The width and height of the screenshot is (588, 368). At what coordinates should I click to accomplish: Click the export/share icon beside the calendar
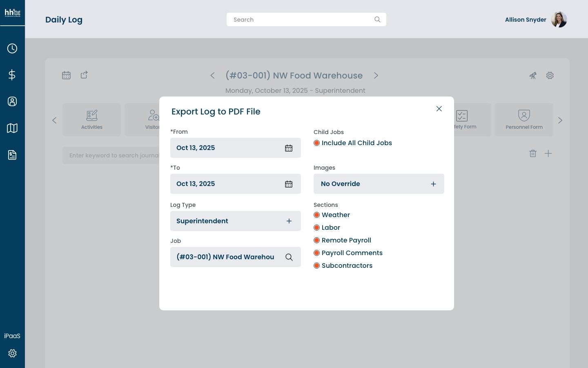click(84, 75)
